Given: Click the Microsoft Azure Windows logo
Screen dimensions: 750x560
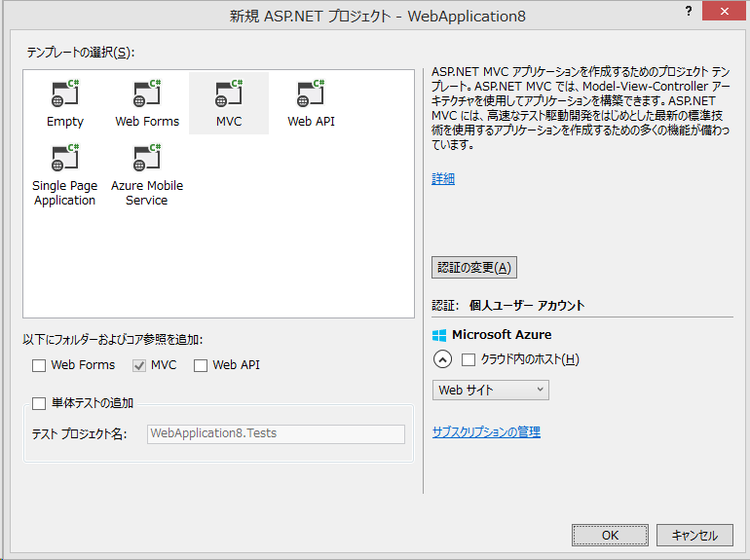Looking at the screenshot, I should [x=439, y=335].
